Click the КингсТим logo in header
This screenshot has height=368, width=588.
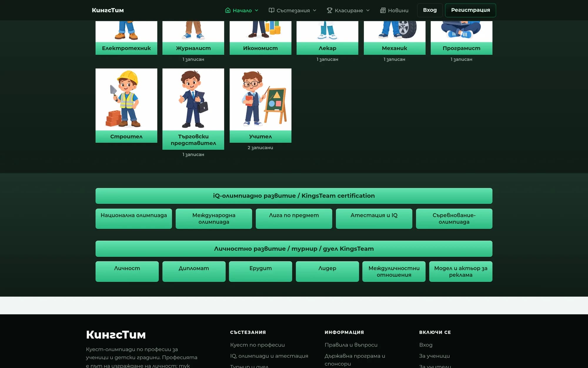108,10
